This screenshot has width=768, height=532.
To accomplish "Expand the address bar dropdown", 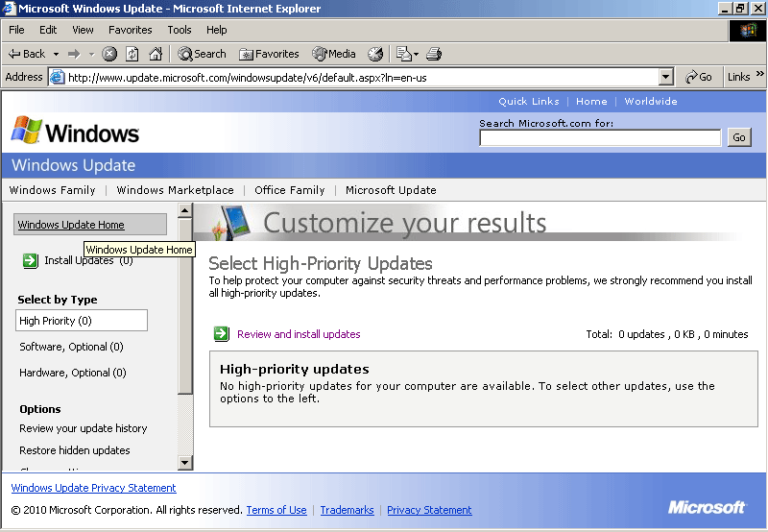I will tap(665, 77).
